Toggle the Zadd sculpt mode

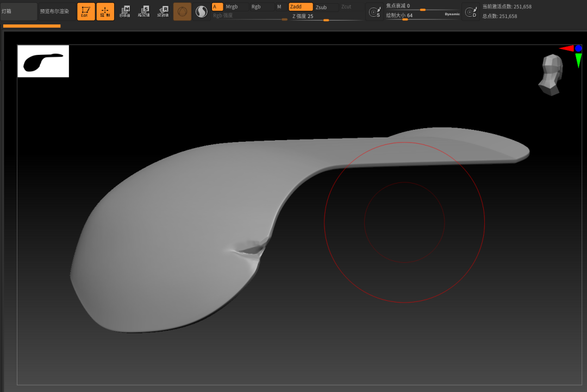pyautogui.click(x=301, y=7)
